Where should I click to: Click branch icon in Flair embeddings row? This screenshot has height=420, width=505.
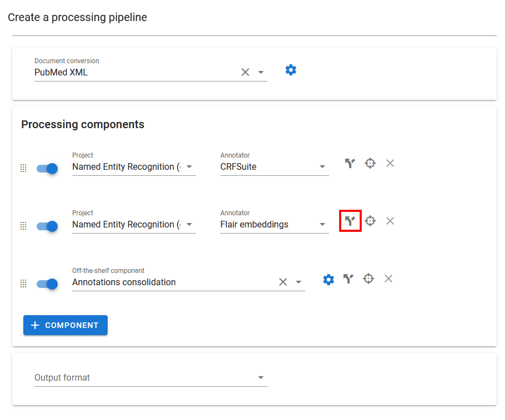click(x=350, y=221)
